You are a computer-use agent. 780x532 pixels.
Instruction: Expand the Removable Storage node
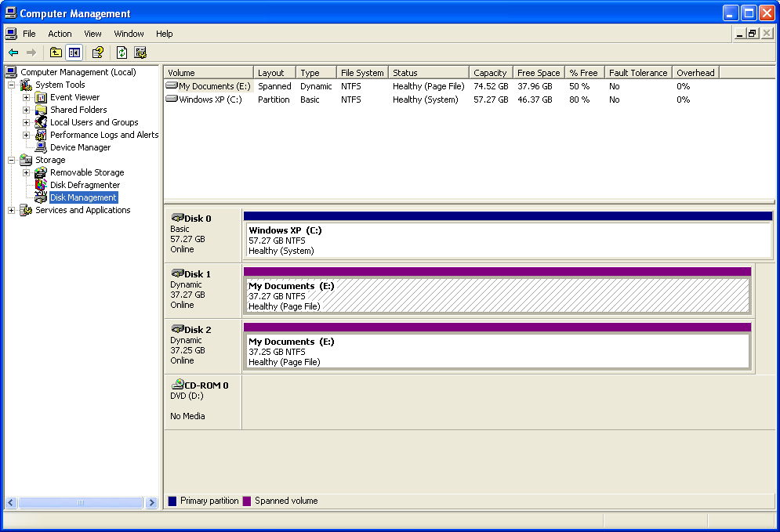(x=26, y=173)
